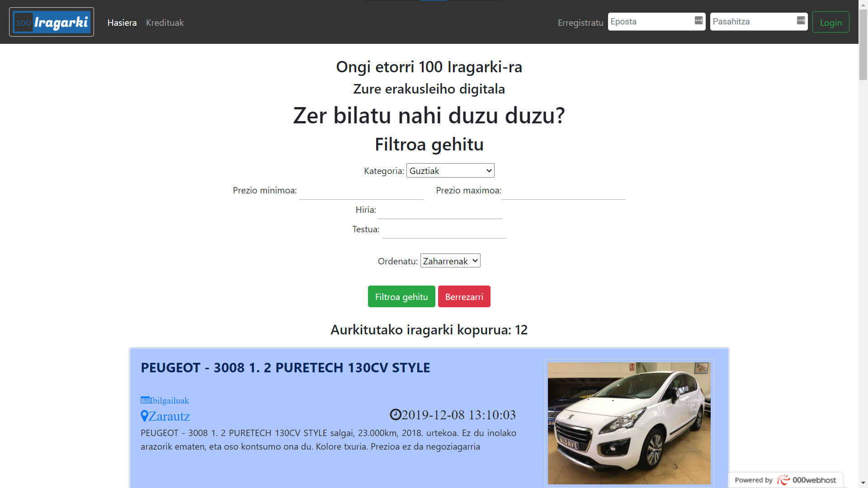The width and height of the screenshot is (868, 488).
Task: Click the Ibilgailuak category icon link
Action: [145, 400]
